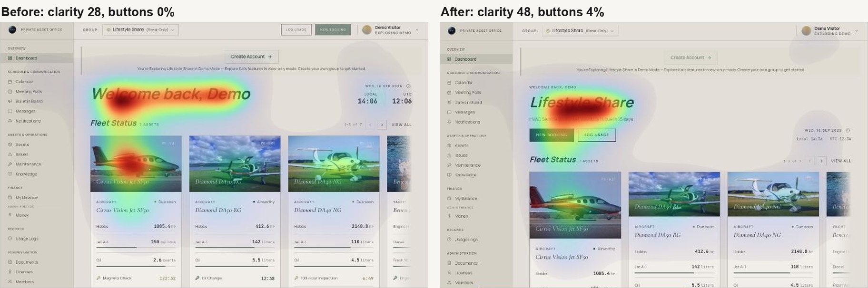Click Notifications bell icon in Before sidebar

(x=10, y=121)
